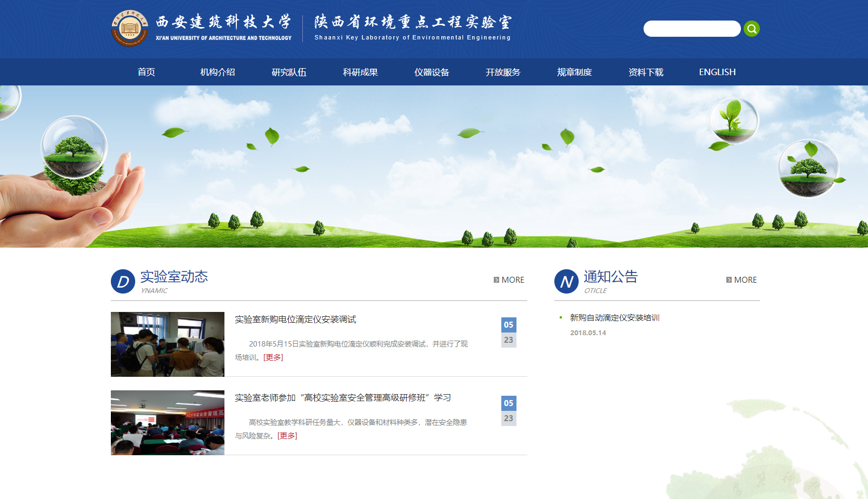Open notice 新购自动滴定仪安装培训
868x499 pixels.
coord(615,317)
